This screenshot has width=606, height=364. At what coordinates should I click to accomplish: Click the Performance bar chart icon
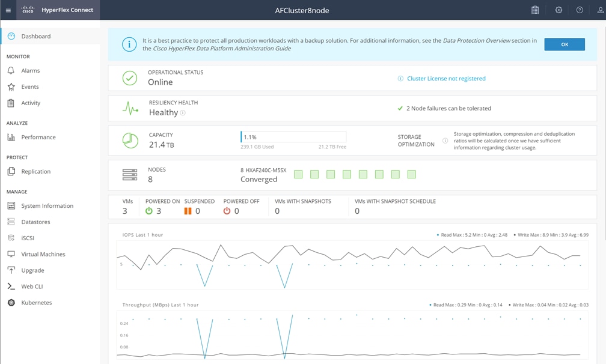(x=11, y=137)
